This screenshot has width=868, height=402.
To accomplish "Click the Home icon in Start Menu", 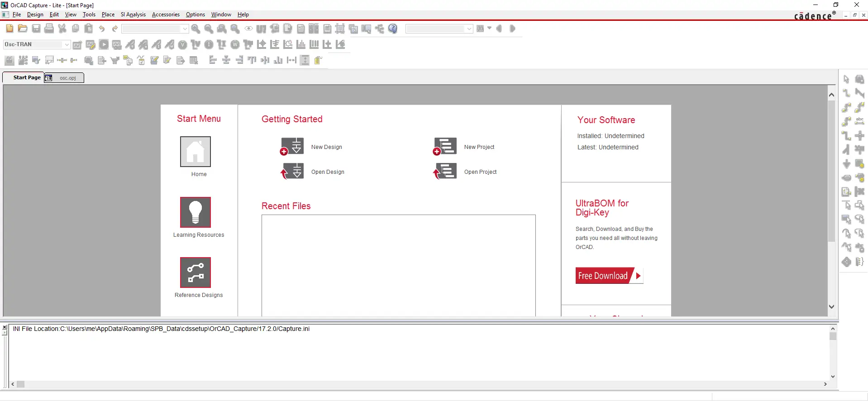I will click(196, 152).
